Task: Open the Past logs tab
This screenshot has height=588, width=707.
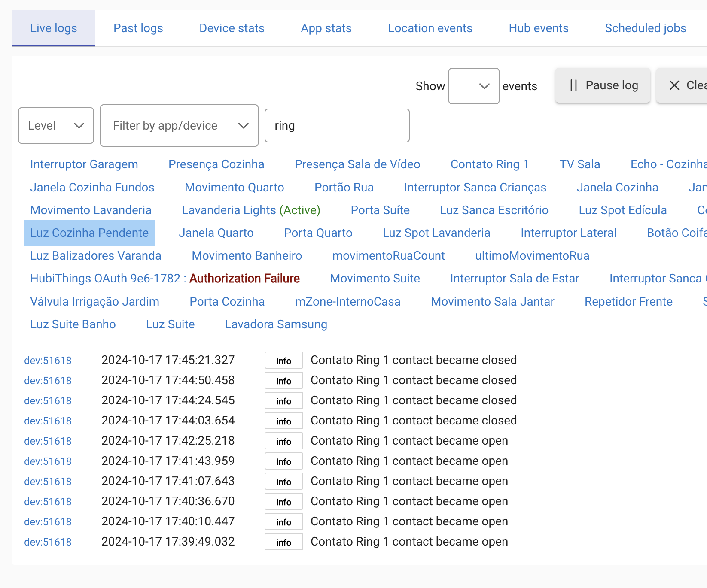Action: [x=138, y=28]
